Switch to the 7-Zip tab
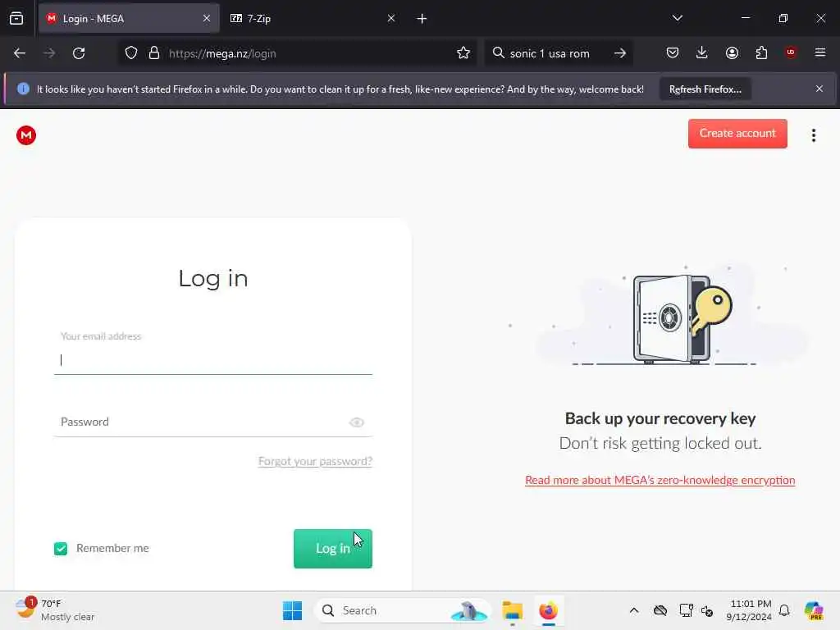The height and width of the screenshot is (630, 840). click(313, 18)
